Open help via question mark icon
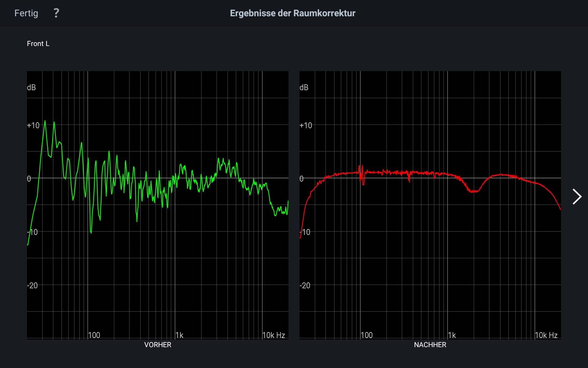Viewport: 588px width, 368px height. (x=56, y=13)
